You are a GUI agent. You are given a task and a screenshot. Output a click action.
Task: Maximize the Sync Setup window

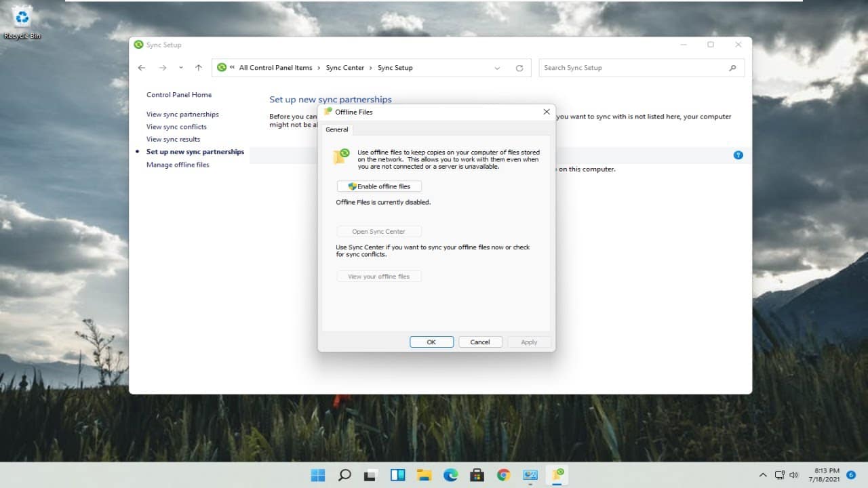click(711, 45)
